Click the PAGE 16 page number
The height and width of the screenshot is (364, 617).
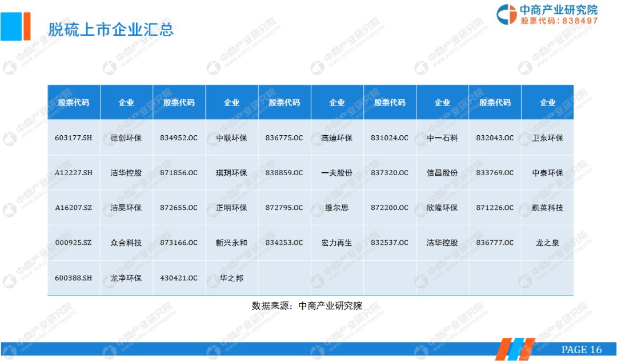click(582, 350)
